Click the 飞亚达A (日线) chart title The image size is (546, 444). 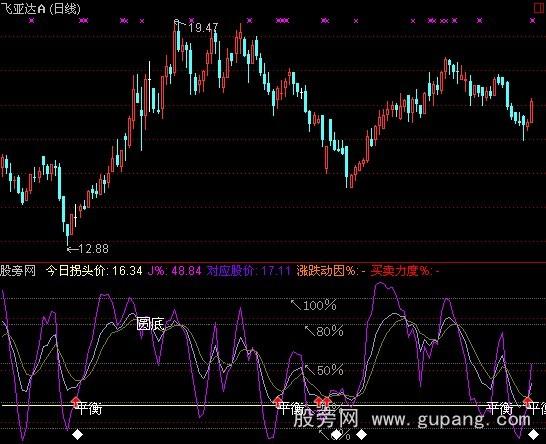click(x=40, y=8)
